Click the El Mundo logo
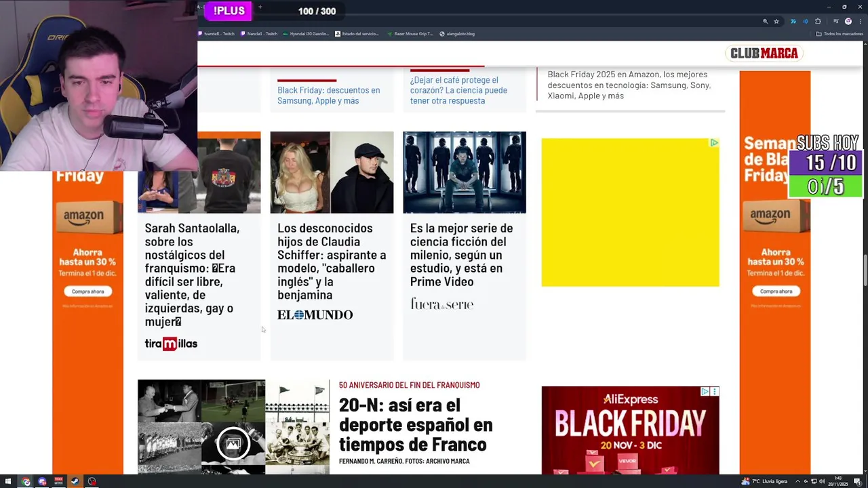 pyautogui.click(x=315, y=314)
